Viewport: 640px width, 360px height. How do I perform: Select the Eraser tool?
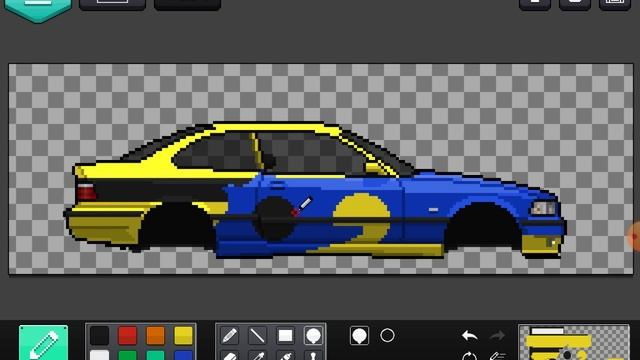pos(230,355)
